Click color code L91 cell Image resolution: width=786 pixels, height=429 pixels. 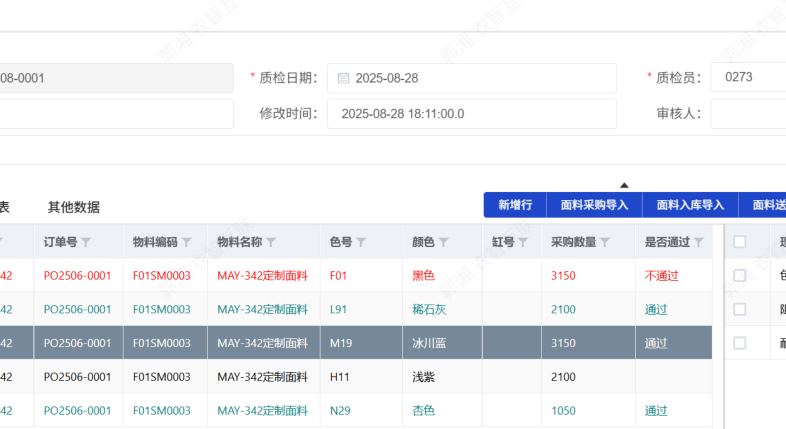coord(361,310)
